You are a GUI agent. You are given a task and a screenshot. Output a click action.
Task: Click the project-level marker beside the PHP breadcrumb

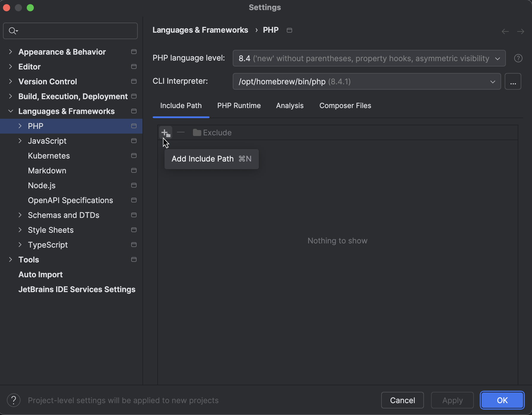point(289,30)
